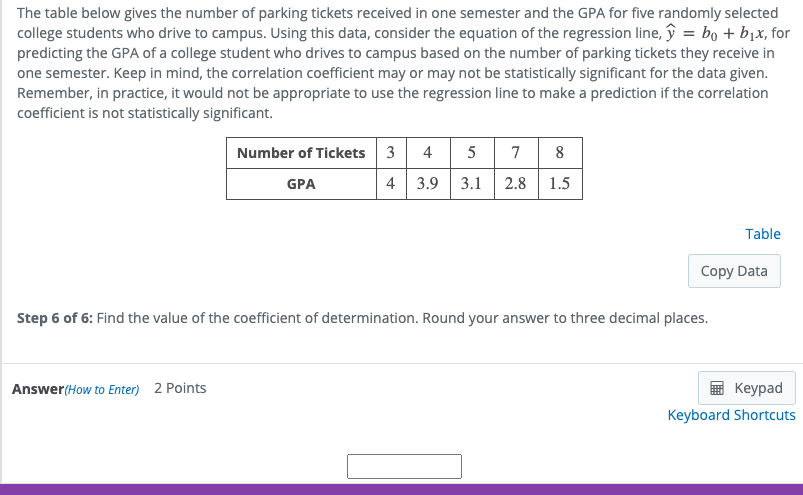803x495 pixels.
Task: Open the Keyboard Shortcuts link
Action: 731,415
